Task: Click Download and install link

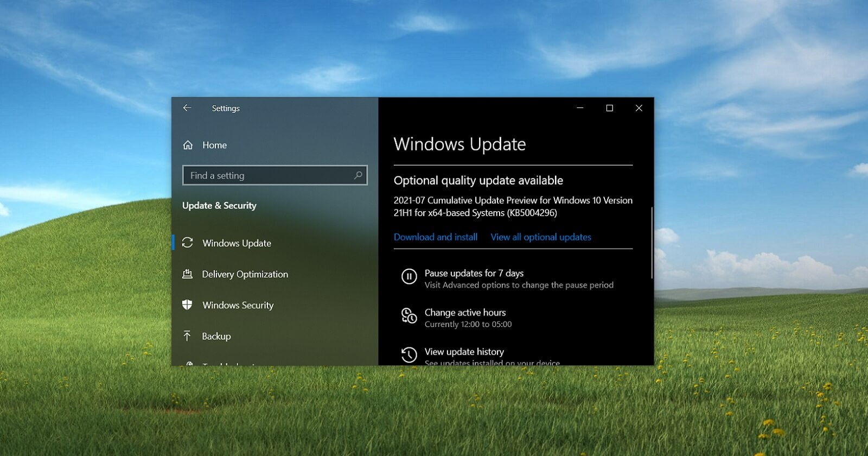Action: pos(436,237)
